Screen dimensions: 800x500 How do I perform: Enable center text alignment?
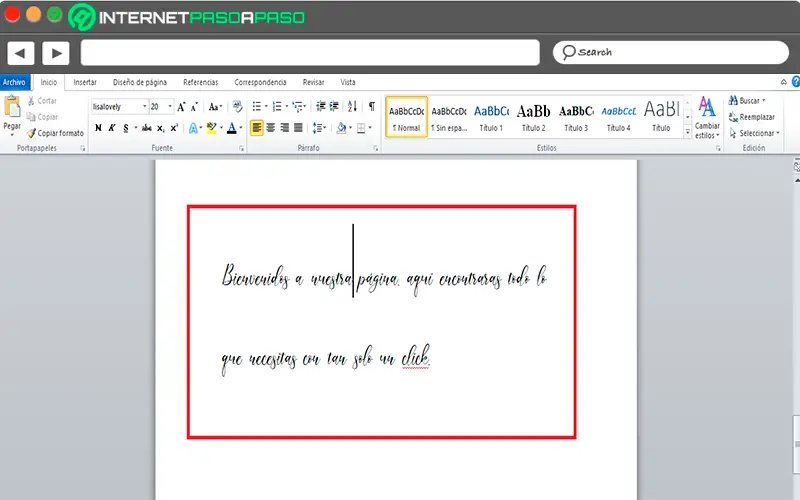[x=271, y=128]
